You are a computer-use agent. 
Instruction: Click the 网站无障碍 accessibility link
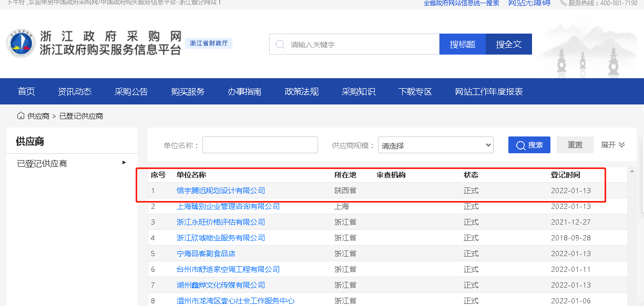pos(529,3)
